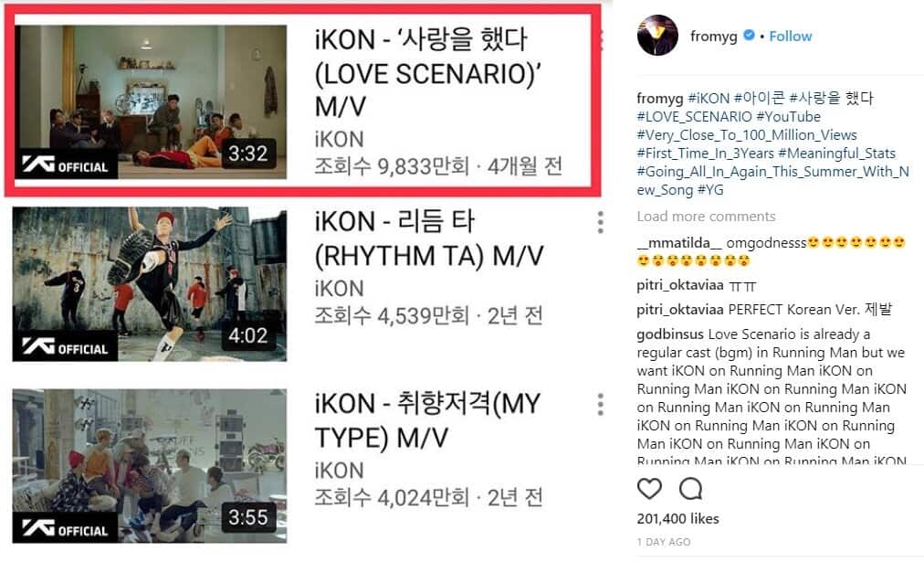This screenshot has width=924, height=562.
Task: Play the LOVE SCENARIO video thumbnail
Action: 151,101
